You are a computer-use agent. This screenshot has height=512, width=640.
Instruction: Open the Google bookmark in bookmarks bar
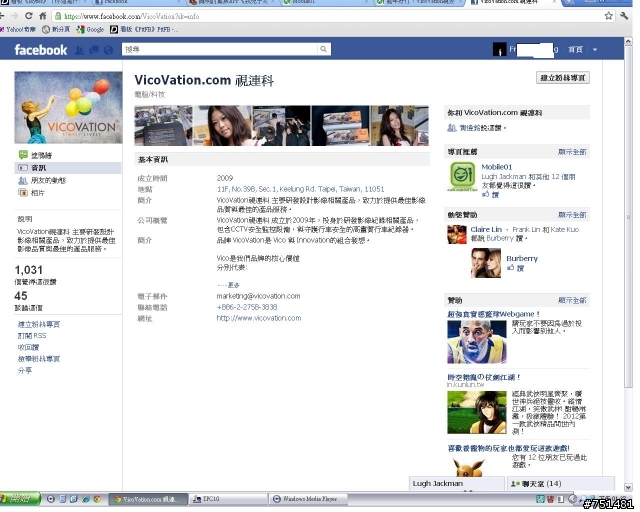(91, 29)
